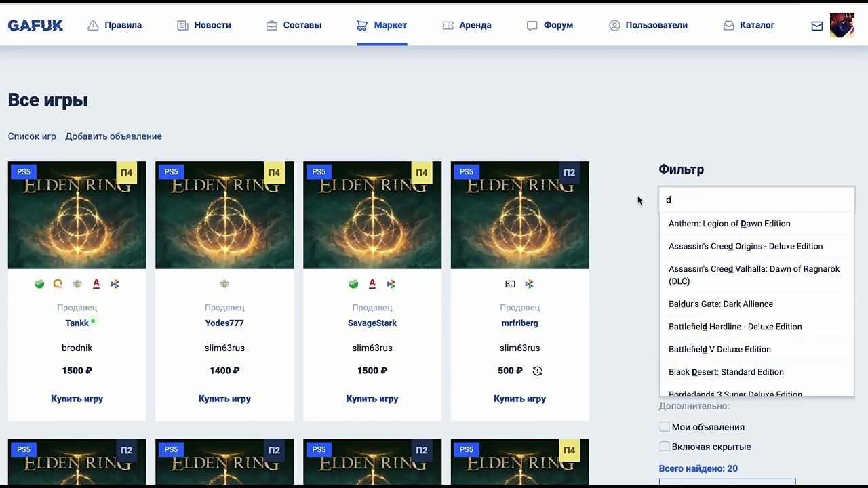
Task: Click orange Qiwi icon on Tankk's card
Action: 58,284
